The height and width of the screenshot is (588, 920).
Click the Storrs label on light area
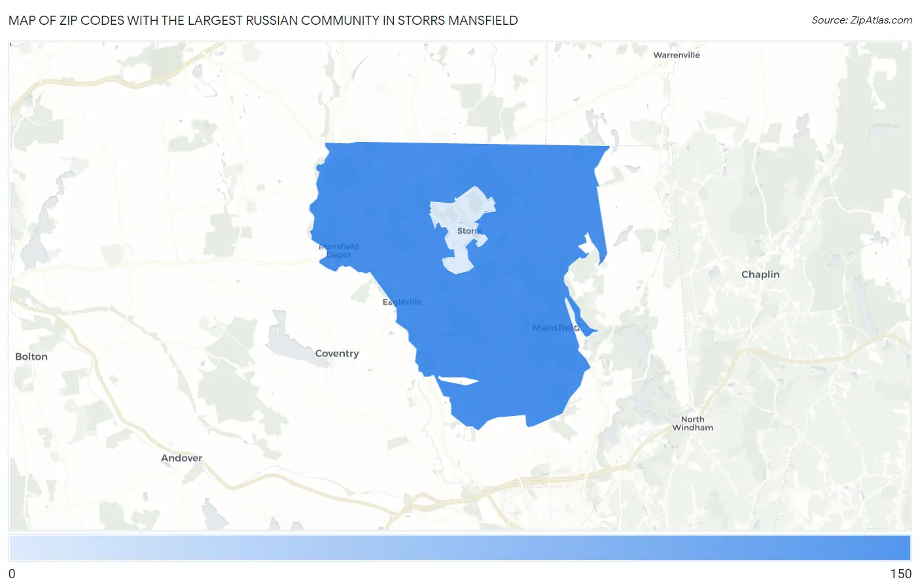pos(469,231)
